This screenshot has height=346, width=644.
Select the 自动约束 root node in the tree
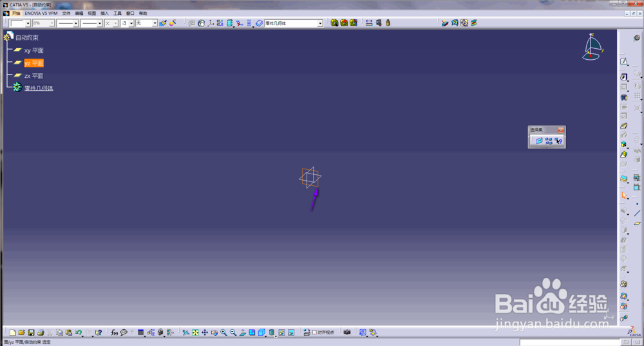click(26, 37)
